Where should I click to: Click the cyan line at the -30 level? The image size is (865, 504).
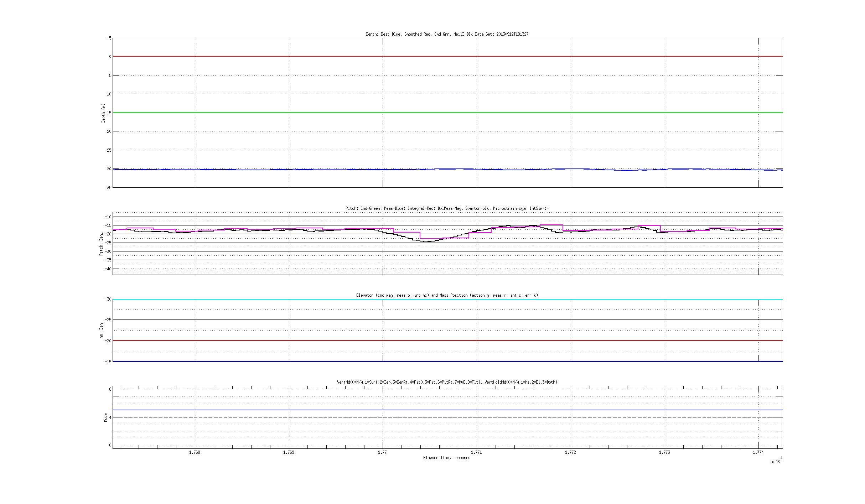[447, 300]
